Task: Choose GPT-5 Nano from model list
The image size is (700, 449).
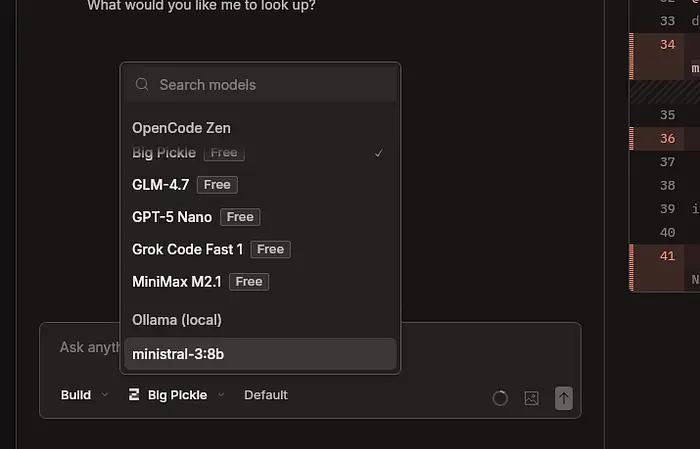Action: click(x=172, y=217)
